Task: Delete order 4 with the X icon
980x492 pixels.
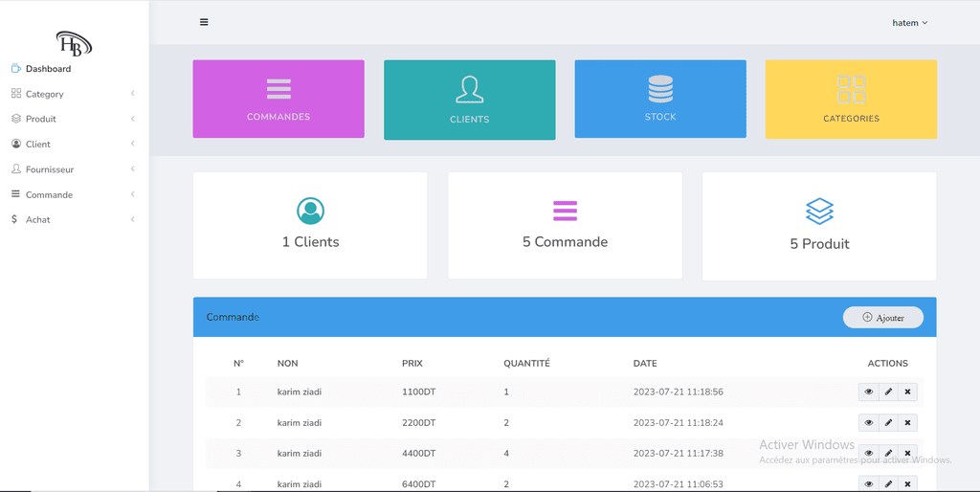Action: (x=907, y=484)
